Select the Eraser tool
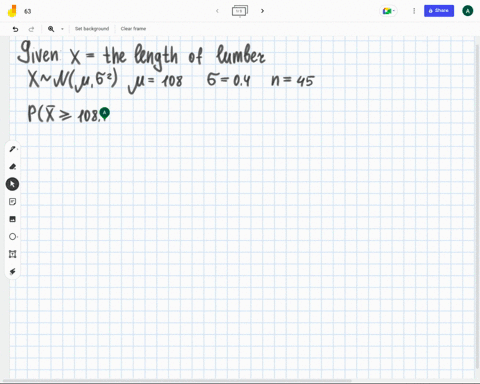This screenshot has width=480, height=384. click(x=12, y=166)
